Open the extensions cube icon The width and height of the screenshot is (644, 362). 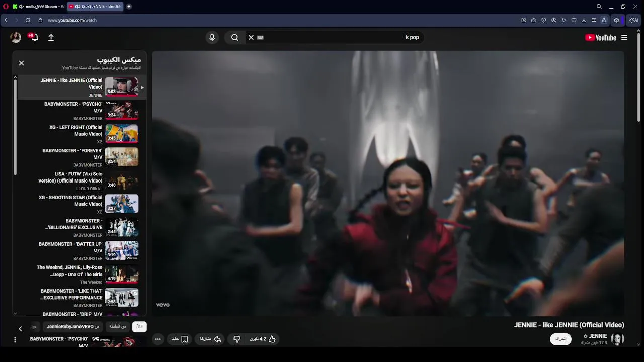pos(616,20)
